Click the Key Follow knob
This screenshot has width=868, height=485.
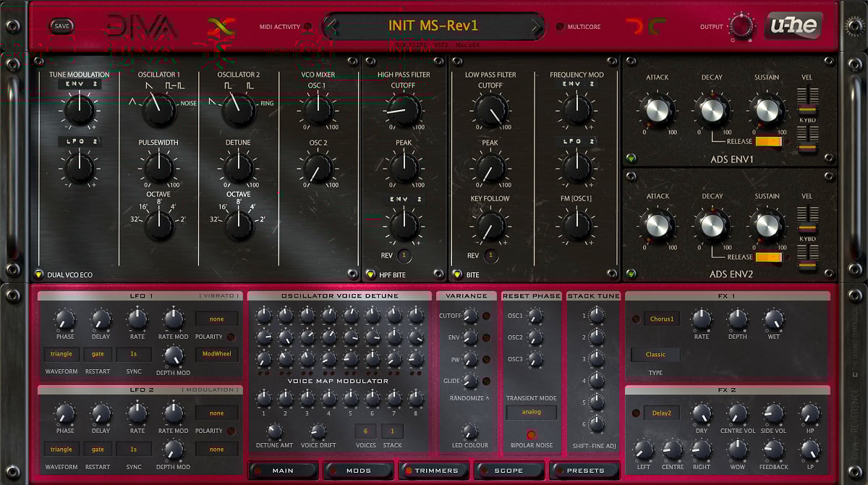(x=490, y=225)
